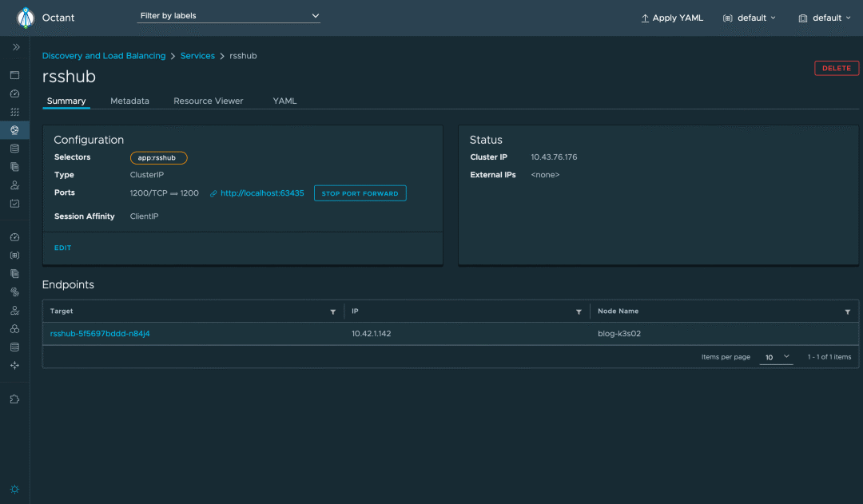Image resolution: width=863 pixels, height=504 pixels.
Task: Click the External IPs <none> value
Action: (545, 174)
